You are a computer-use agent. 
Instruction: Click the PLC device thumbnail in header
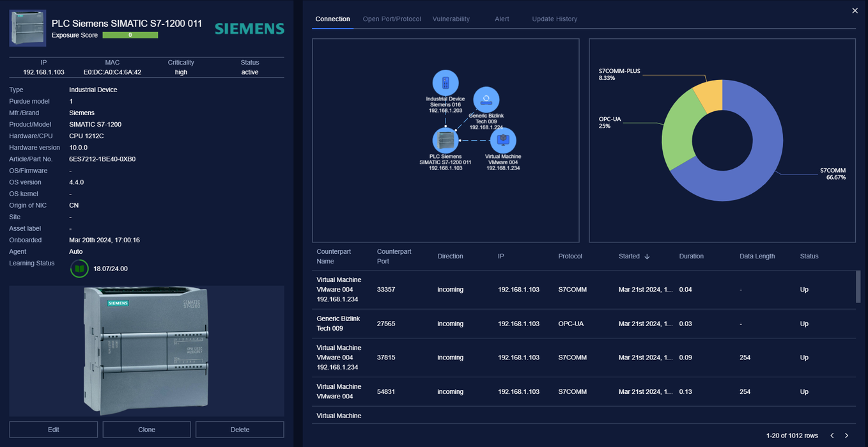point(27,28)
